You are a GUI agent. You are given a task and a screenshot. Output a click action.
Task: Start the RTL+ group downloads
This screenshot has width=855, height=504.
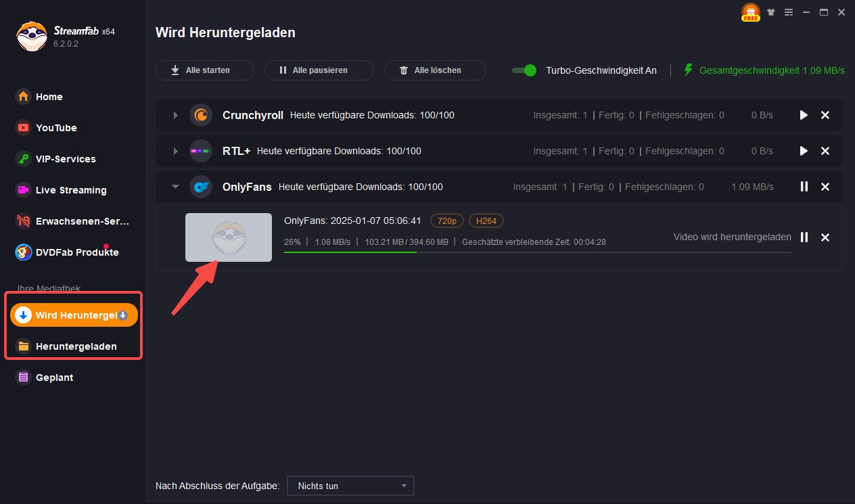pos(804,151)
